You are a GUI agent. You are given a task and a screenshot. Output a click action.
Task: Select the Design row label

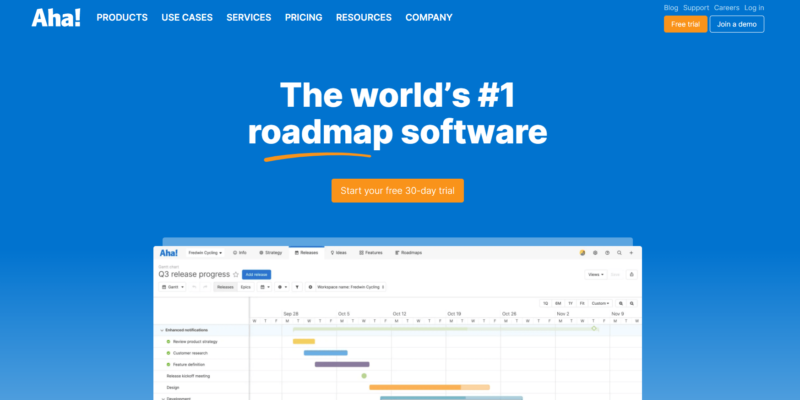click(x=173, y=387)
